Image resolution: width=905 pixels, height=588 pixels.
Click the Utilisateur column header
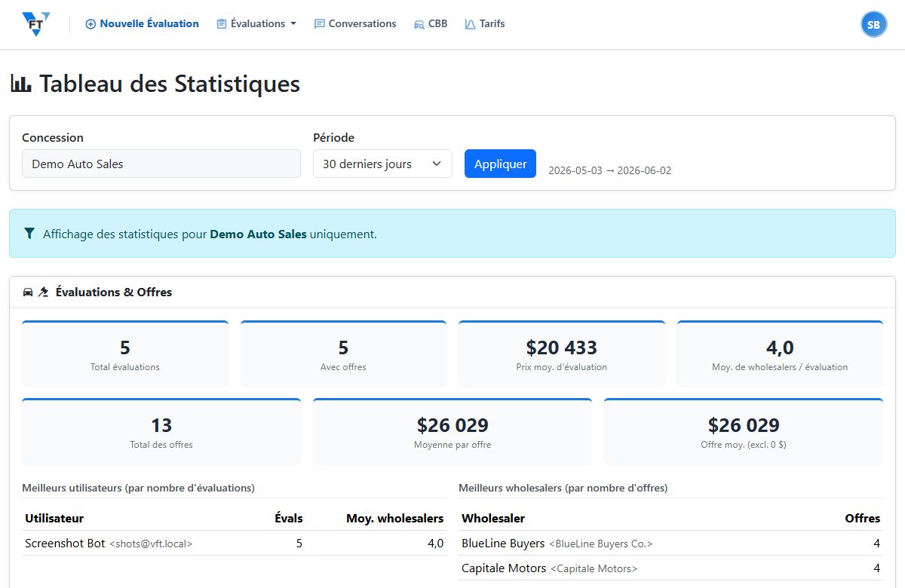[54, 518]
